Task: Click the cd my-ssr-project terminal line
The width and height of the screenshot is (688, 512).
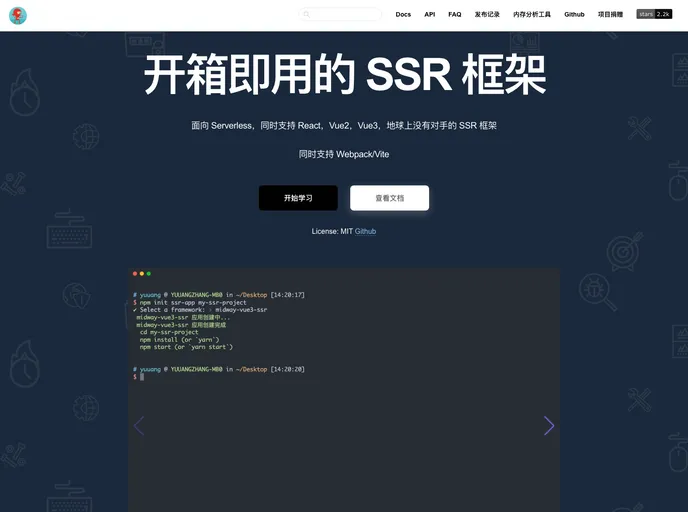Action: click(169, 332)
